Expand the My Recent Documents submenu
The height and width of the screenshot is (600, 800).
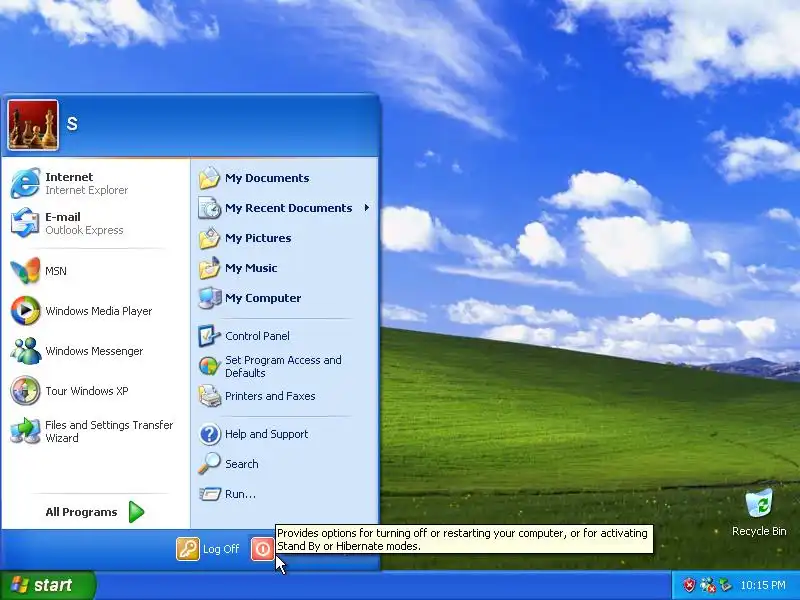pos(285,208)
